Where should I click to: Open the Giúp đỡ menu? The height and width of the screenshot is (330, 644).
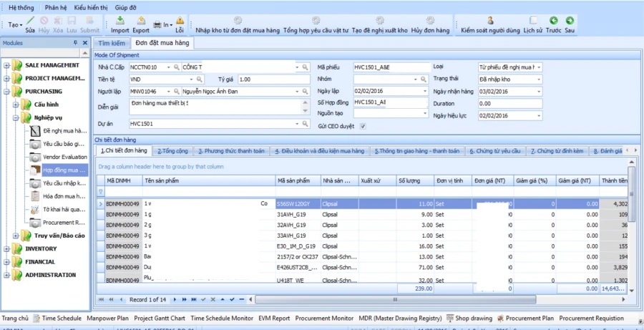(126, 7)
